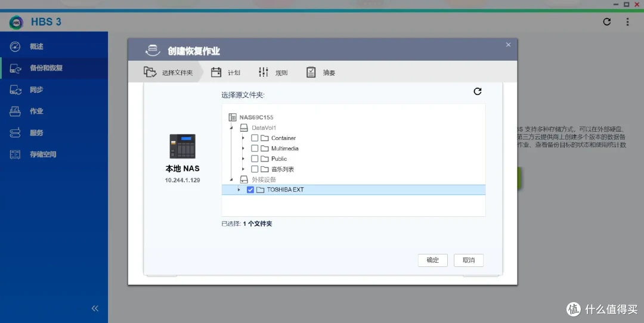The height and width of the screenshot is (323, 644).
Task: Uncheck the TOSHIBA EXT checkbox
Action: (250, 190)
